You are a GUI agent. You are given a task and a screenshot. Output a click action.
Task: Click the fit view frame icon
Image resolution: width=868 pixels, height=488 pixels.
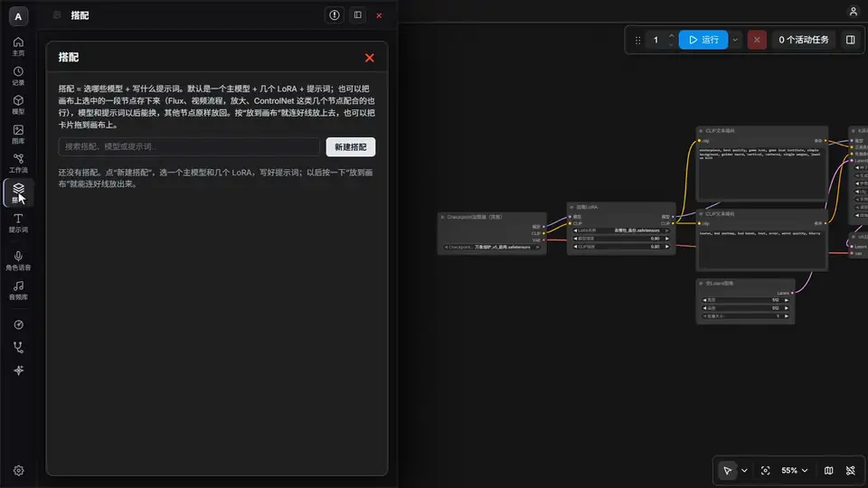(765, 471)
